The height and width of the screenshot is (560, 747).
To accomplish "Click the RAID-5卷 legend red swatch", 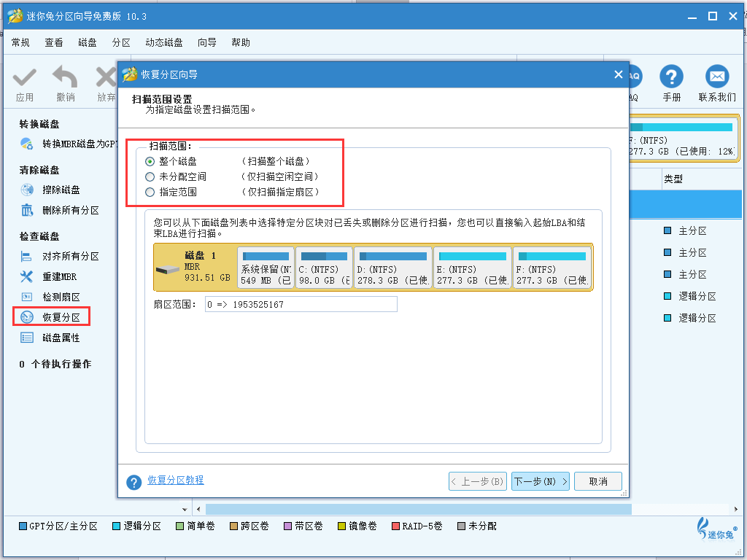I will (395, 526).
